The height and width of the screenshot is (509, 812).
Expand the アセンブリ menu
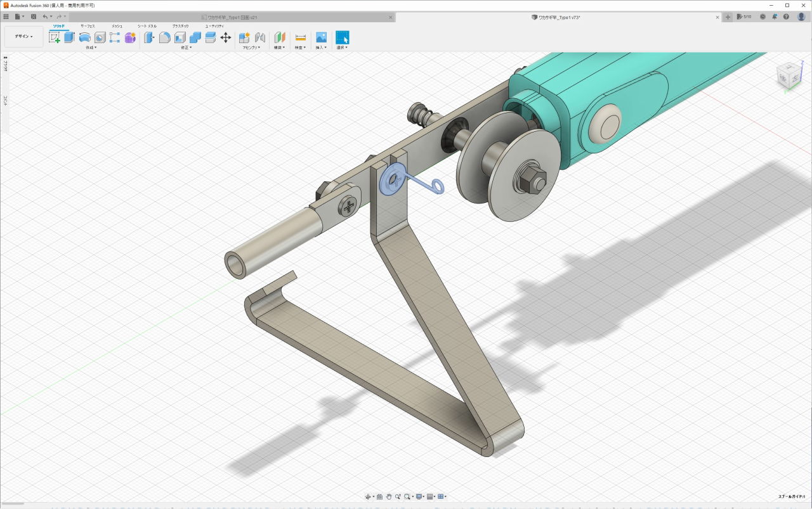click(251, 48)
